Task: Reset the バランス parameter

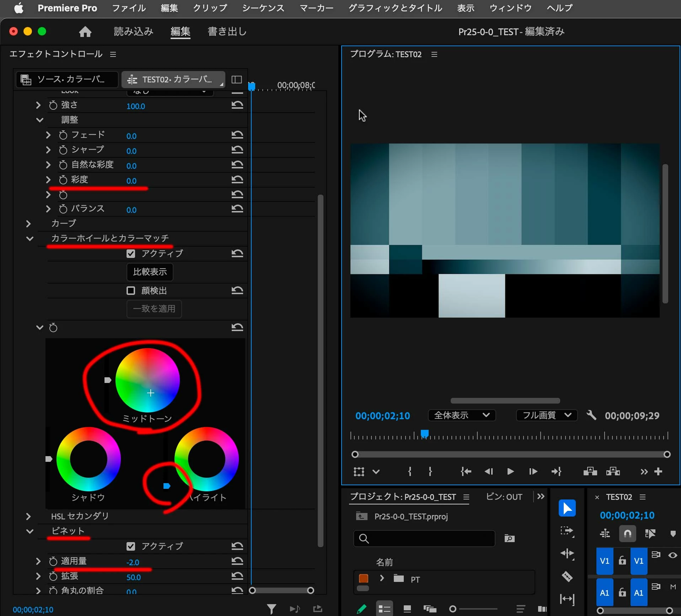Action: click(237, 209)
